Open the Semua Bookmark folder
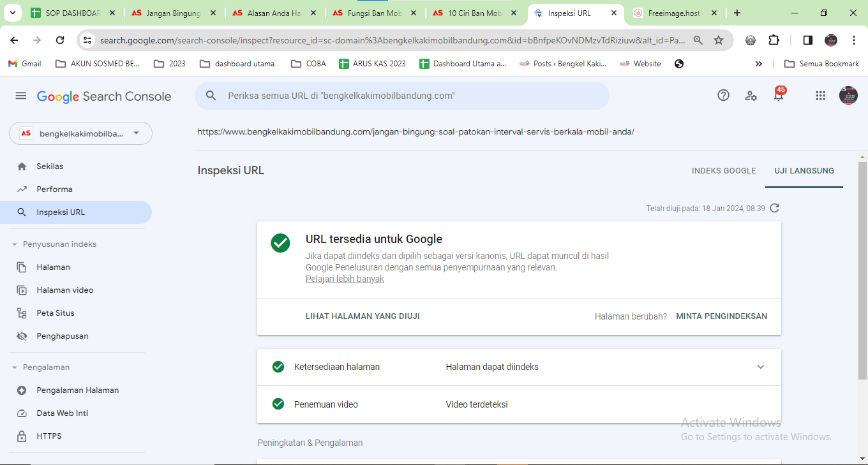The image size is (868, 465). (x=821, y=64)
